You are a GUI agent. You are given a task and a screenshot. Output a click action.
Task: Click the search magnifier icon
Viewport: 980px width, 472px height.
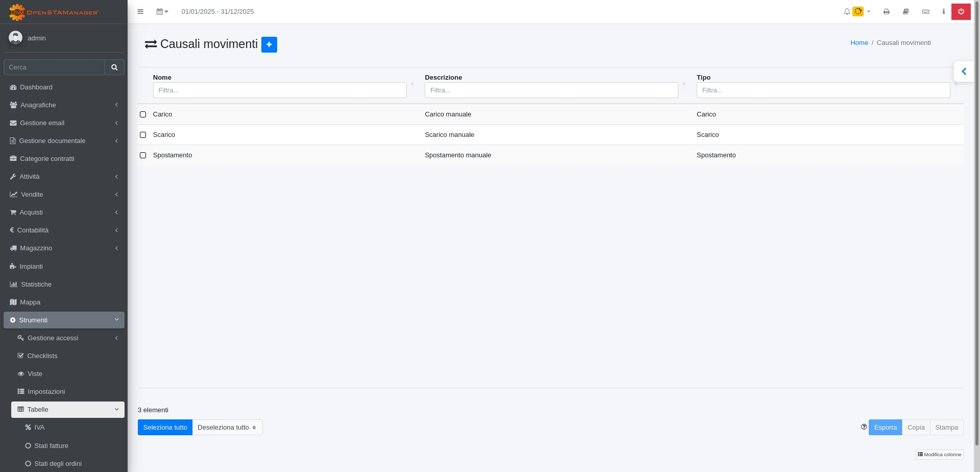(x=114, y=67)
